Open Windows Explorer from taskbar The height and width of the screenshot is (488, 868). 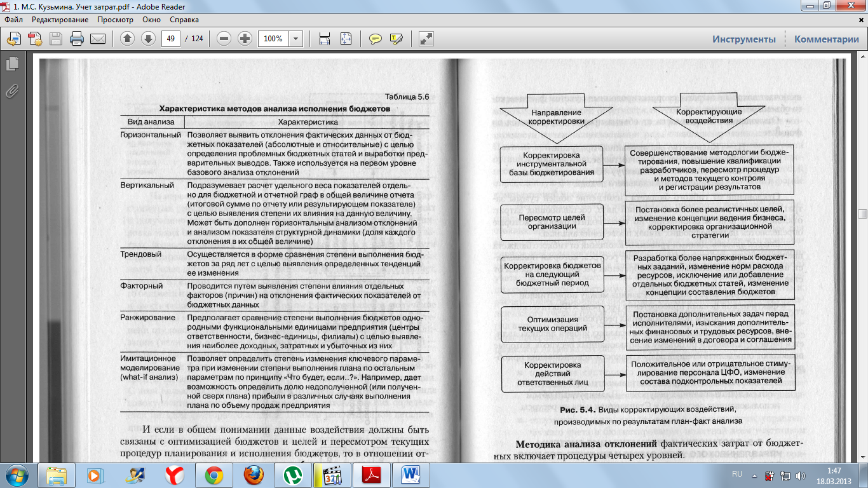tap(57, 475)
